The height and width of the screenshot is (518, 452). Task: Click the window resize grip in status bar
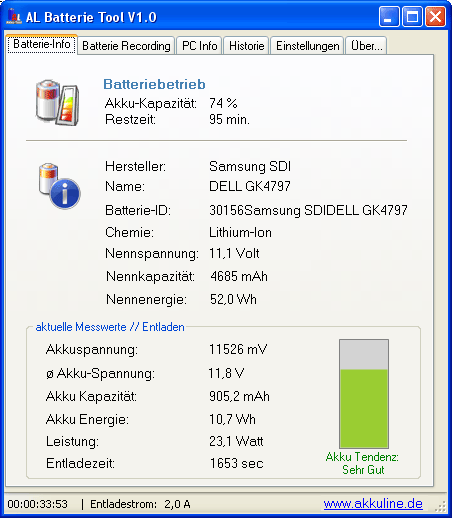pos(441,506)
